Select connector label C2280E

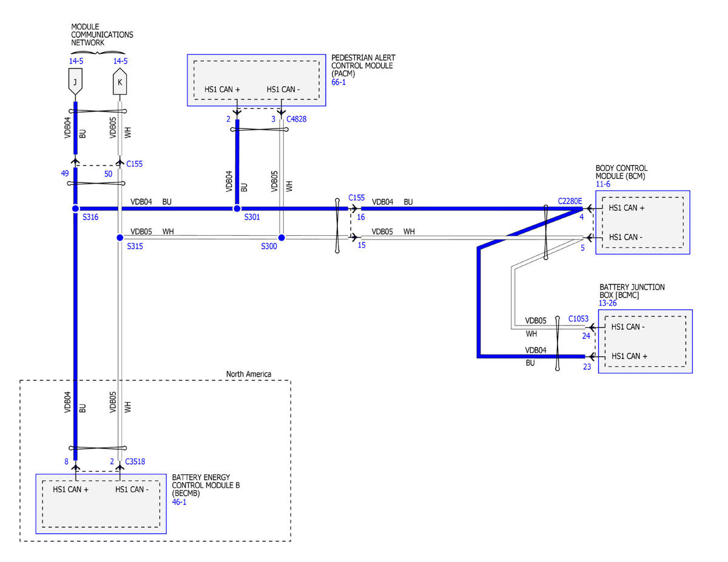point(570,201)
